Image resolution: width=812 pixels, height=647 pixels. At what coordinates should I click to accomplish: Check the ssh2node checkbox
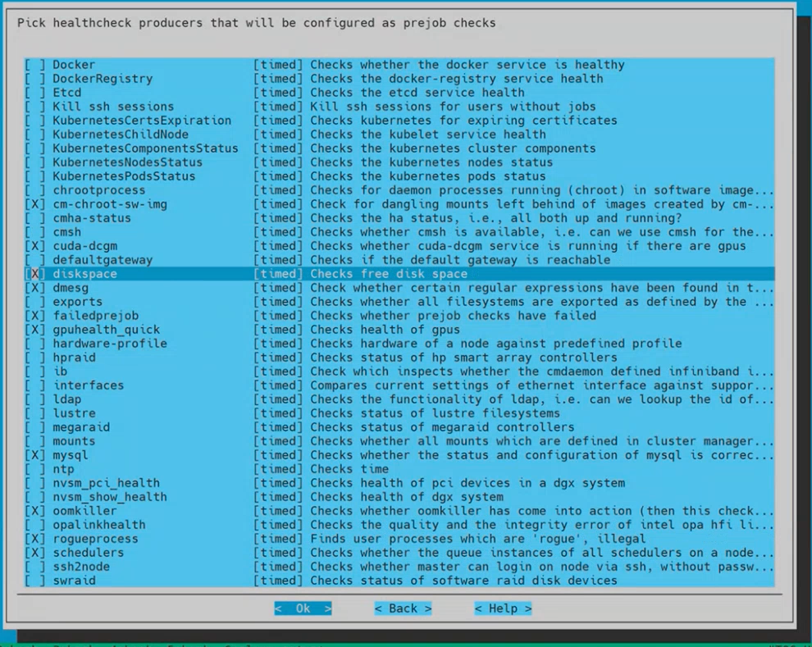point(34,567)
